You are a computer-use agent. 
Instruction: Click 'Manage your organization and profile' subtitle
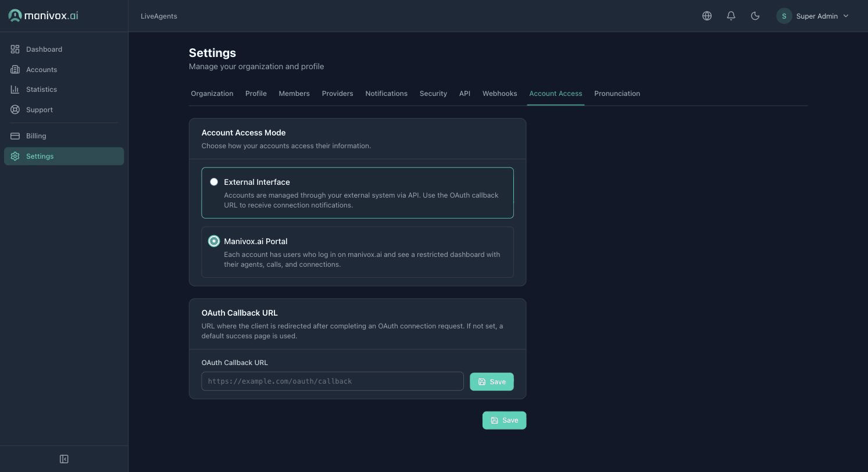coord(256,66)
